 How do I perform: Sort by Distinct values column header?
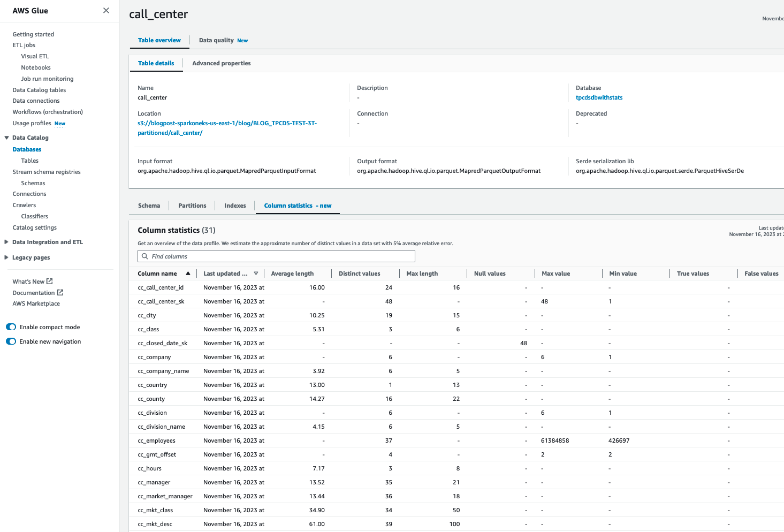(x=359, y=273)
